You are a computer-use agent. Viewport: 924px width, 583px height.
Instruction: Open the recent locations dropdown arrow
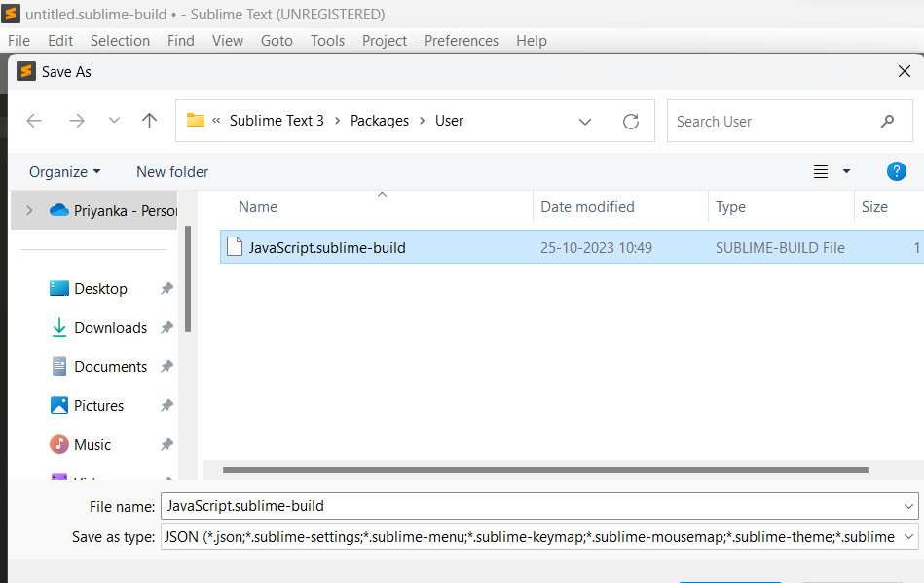point(114,121)
